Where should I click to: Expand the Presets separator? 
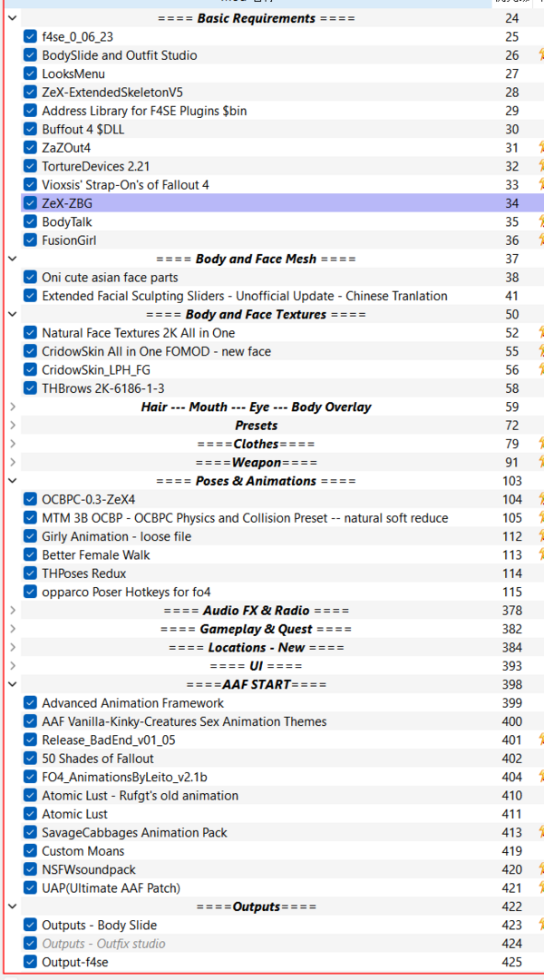point(12,426)
